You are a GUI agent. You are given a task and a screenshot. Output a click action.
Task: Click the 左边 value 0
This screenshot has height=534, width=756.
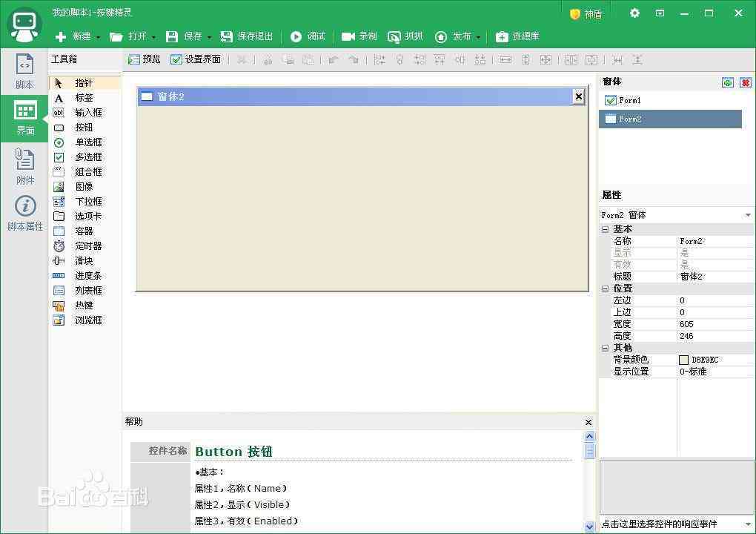click(x=715, y=300)
